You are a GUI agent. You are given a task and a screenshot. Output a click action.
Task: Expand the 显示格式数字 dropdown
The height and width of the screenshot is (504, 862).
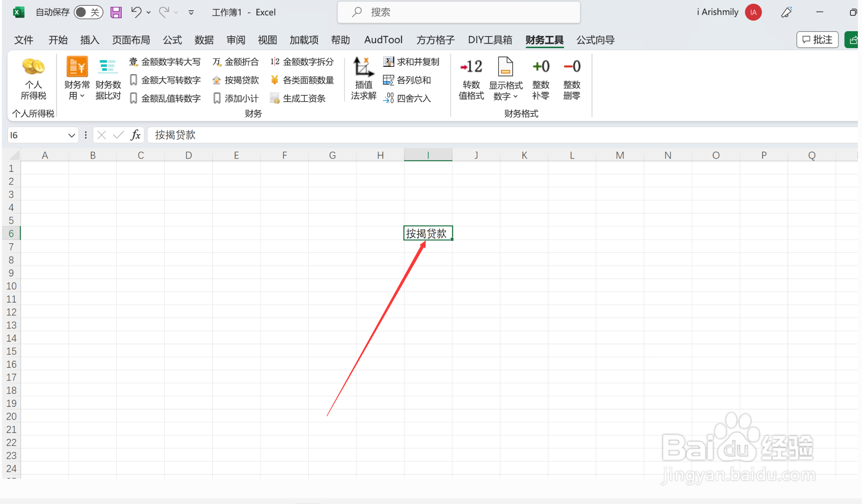tap(506, 79)
